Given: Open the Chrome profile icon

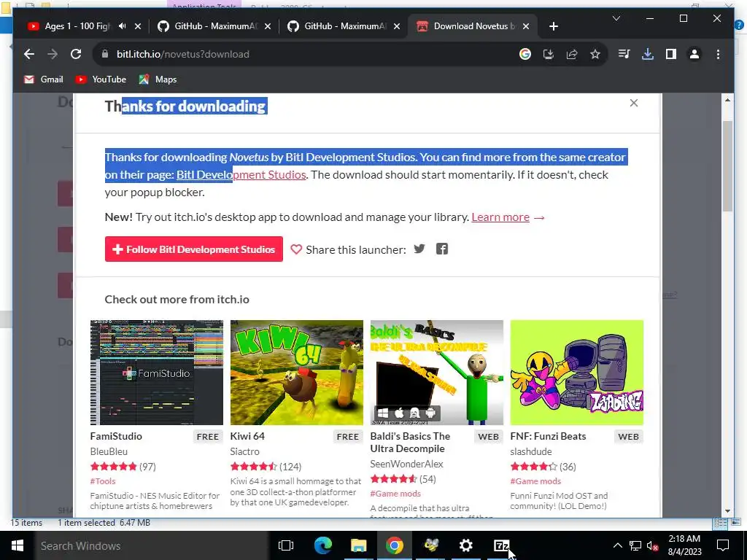Looking at the screenshot, I should coord(694,54).
